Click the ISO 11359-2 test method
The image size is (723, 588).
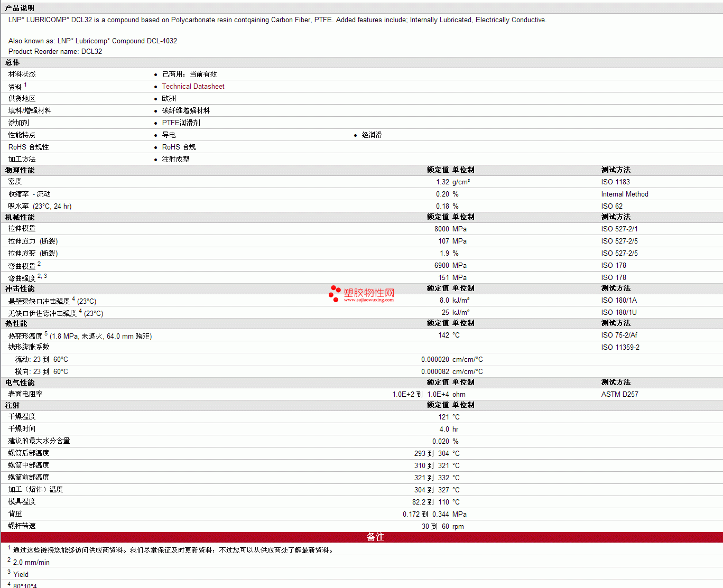tap(620, 347)
